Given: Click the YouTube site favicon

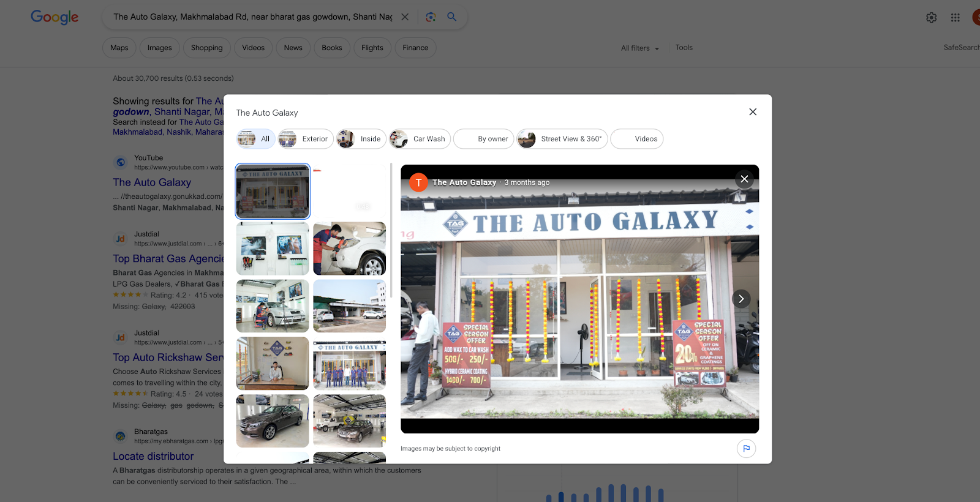Looking at the screenshot, I should (121, 162).
